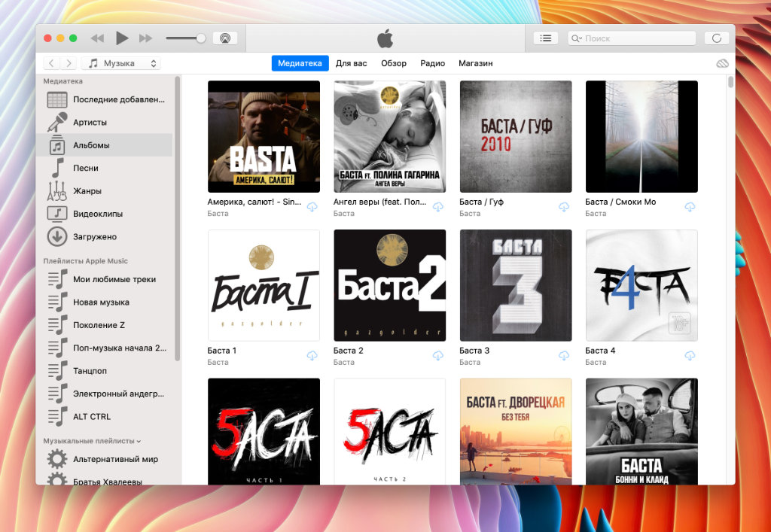771x532 pixels.
Task: Collapse the Музыкальные плейлисты section chevron
Action: click(x=139, y=441)
